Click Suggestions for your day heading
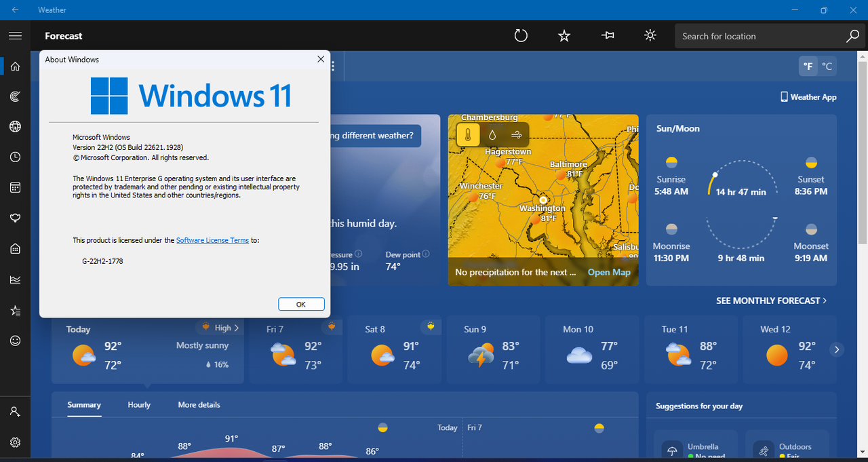Viewport: 868px width, 462px height. (x=699, y=406)
